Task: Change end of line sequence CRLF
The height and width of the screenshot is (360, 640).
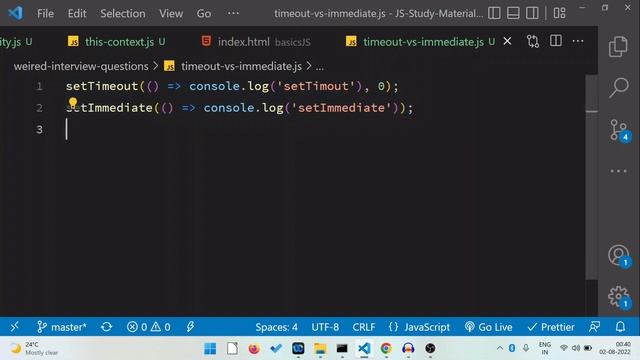Action: 364,327
